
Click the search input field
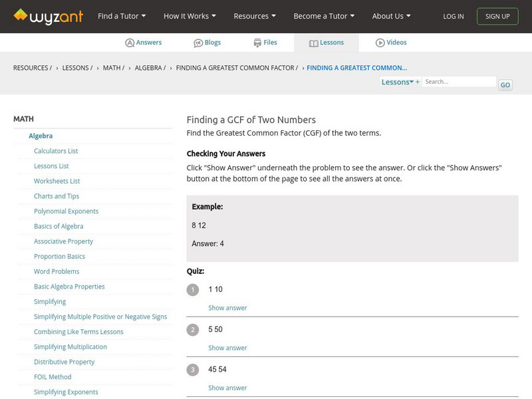pos(459,82)
